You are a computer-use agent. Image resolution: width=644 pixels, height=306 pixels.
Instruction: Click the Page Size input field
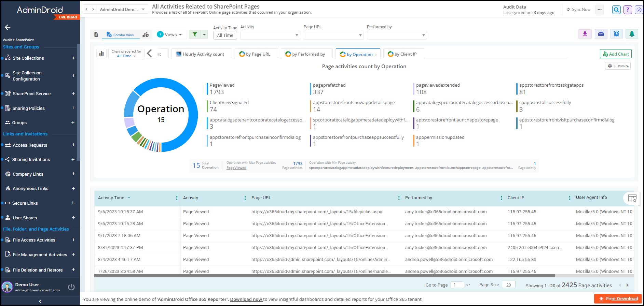[509, 285]
